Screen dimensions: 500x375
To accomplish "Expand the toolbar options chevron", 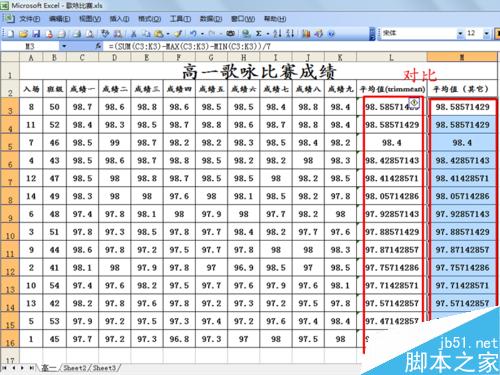I will [x=372, y=34].
